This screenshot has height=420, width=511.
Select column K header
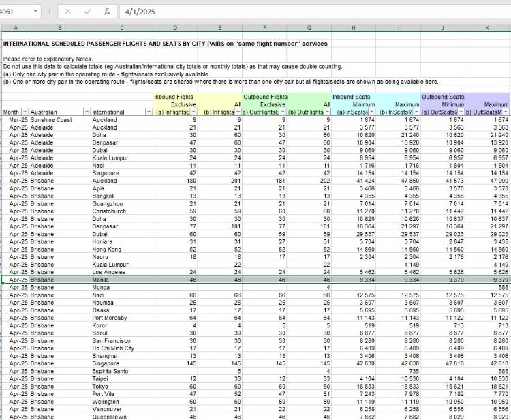[486, 27]
